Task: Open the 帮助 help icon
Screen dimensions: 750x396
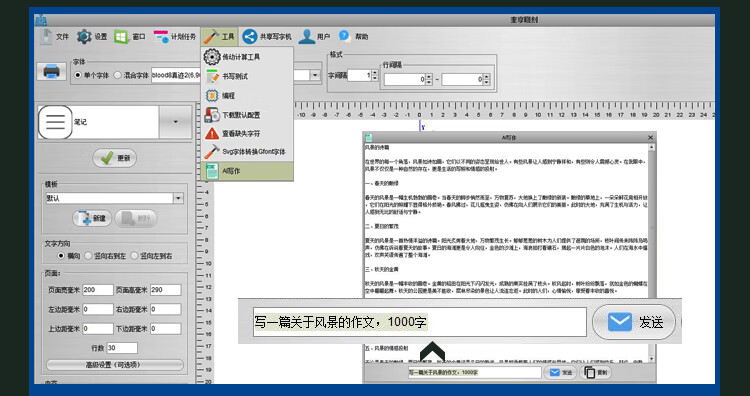Action: tap(344, 36)
